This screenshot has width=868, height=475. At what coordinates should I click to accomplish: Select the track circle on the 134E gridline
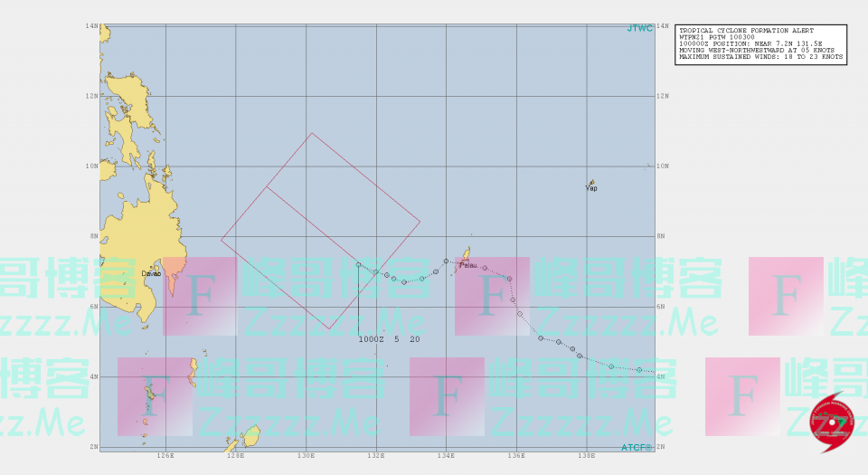446,261
